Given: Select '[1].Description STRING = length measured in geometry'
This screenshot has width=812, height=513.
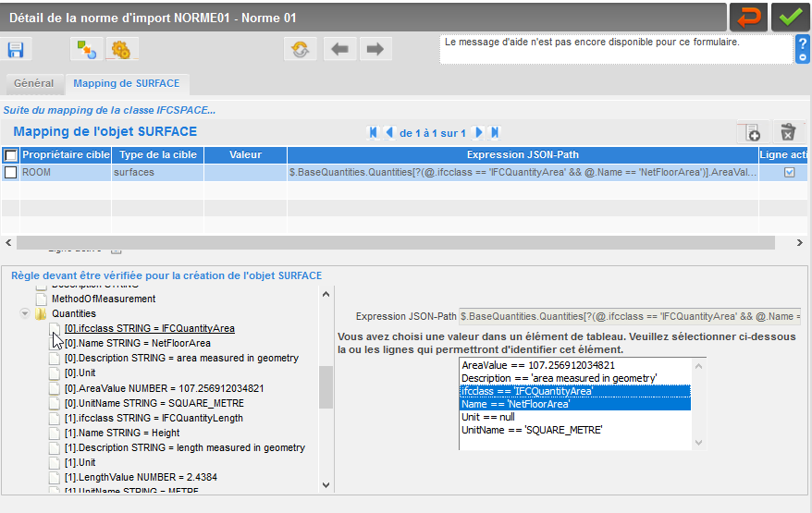Looking at the screenshot, I should (184, 447).
